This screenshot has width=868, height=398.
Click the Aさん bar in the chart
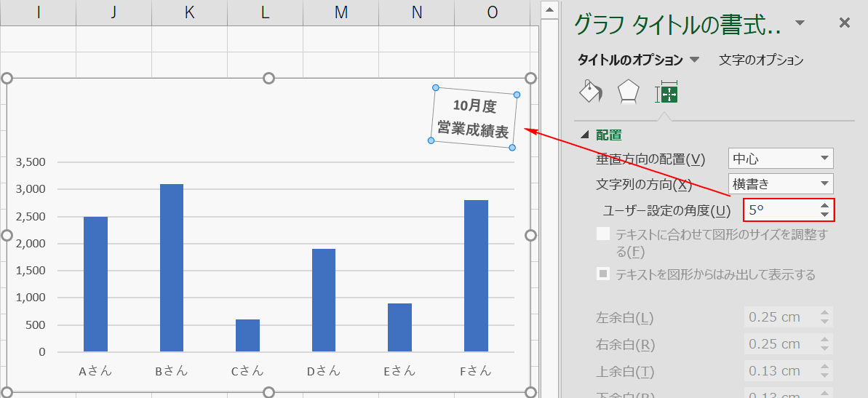[x=96, y=284]
